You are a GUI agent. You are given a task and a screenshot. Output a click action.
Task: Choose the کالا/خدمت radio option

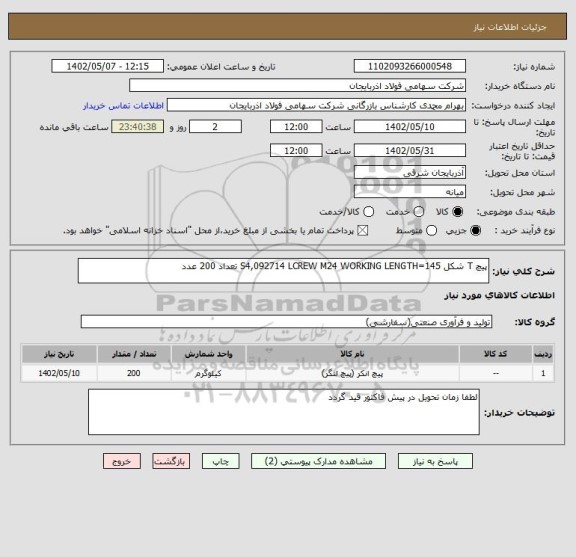368,212
